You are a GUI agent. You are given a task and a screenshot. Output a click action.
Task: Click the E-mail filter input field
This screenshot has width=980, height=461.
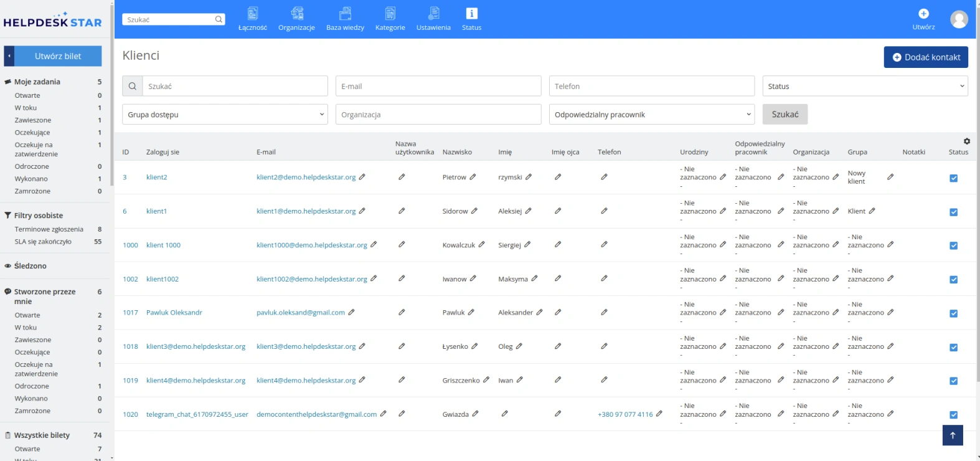[x=438, y=86]
